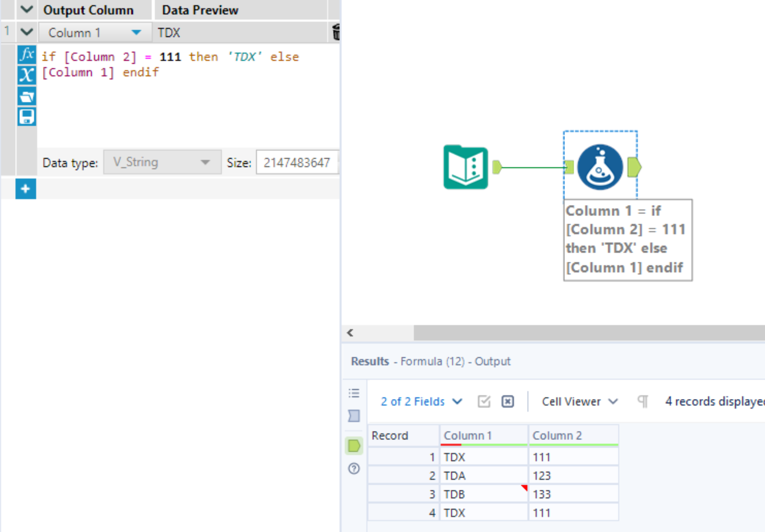Image resolution: width=765 pixels, height=532 pixels.
Task: Open the Column 1 output column dropdown
Action: (95, 33)
